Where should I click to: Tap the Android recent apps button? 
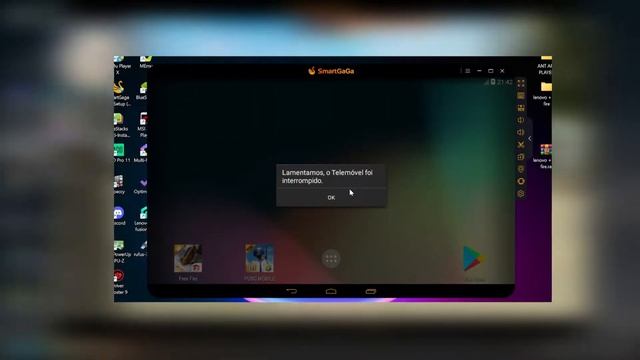[371, 291]
